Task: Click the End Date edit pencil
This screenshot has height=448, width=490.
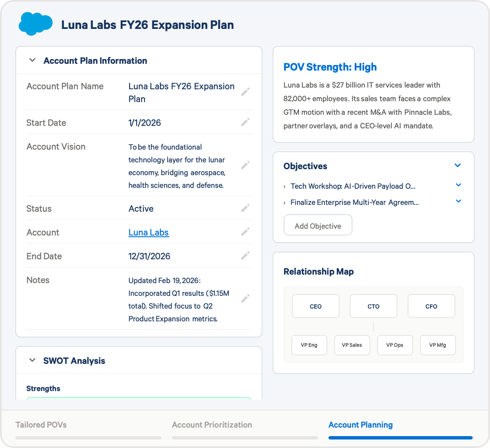Action: 245,256
